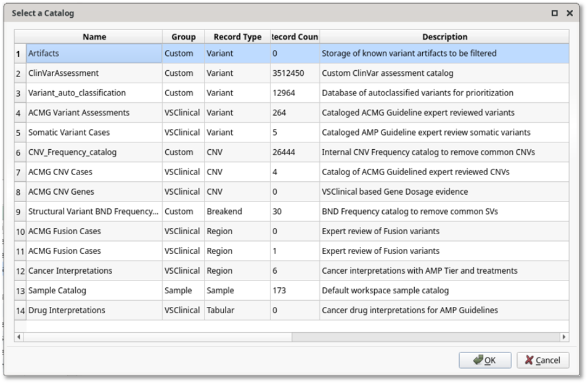This screenshot has width=588, height=384.
Task: Click row header number 12
Action: point(20,271)
